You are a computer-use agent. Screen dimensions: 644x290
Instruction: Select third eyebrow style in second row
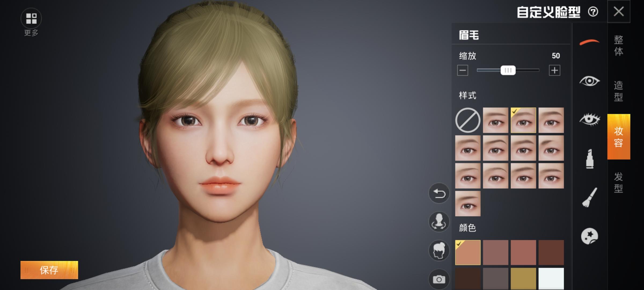pos(523,148)
